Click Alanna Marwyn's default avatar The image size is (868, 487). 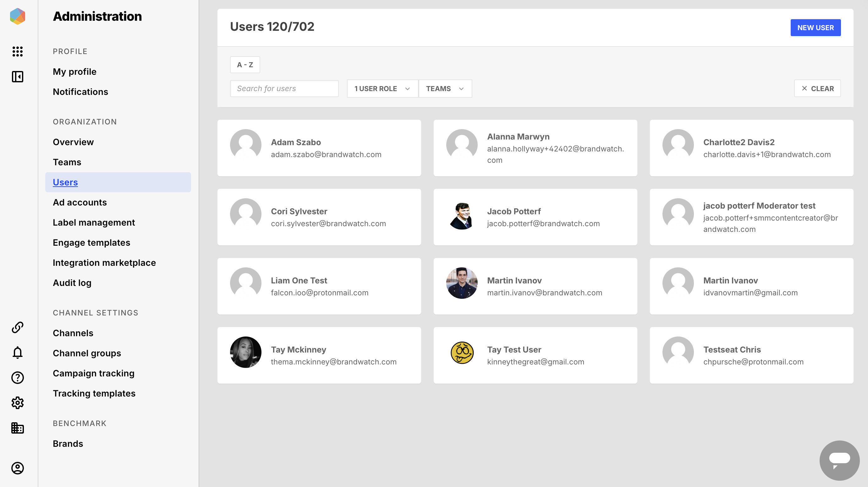click(462, 145)
